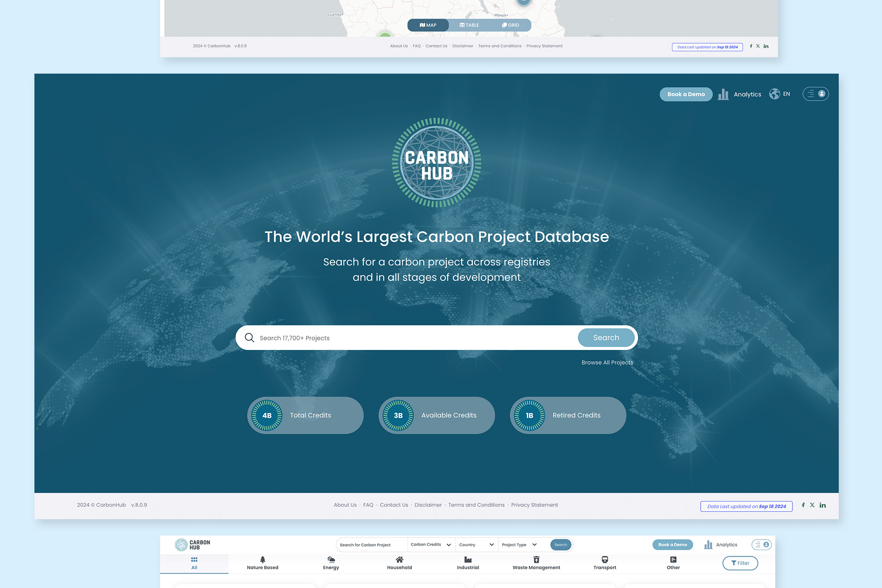Open the Browse All Projects link
Viewport: 882px width, 588px height.
pyautogui.click(x=607, y=362)
